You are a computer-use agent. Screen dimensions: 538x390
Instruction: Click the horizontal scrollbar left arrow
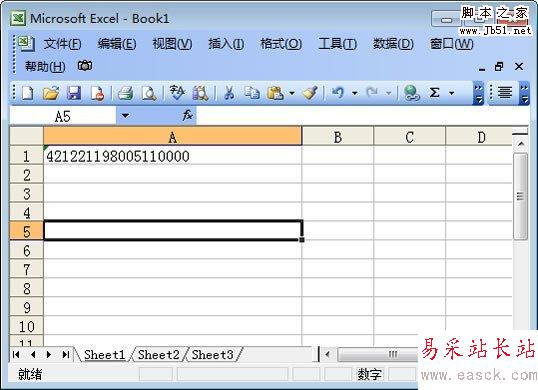327,354
